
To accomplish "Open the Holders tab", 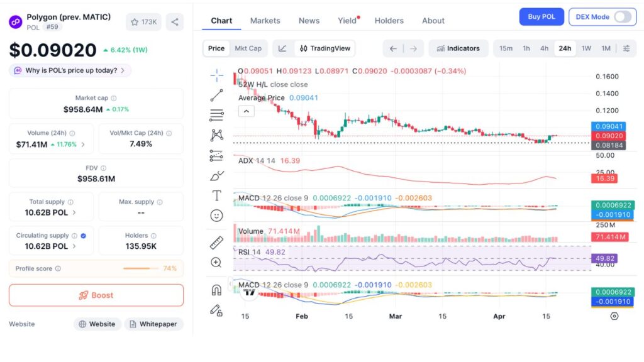I will coord(389,20).
